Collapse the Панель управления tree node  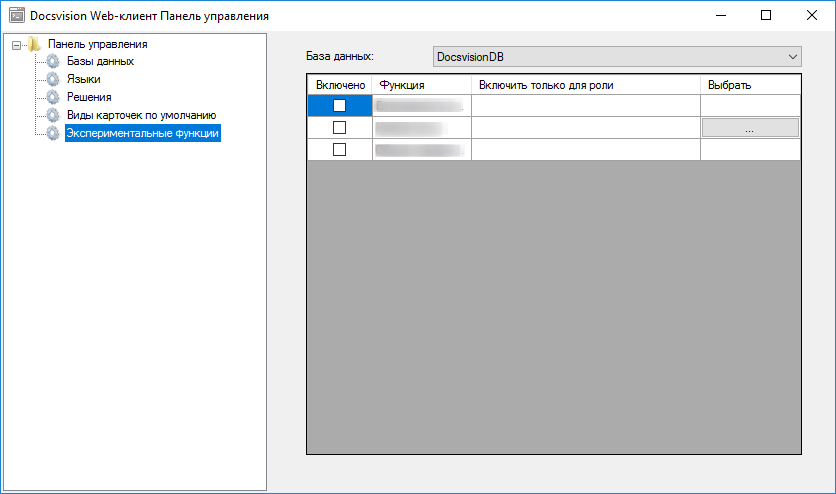point(16,44)
